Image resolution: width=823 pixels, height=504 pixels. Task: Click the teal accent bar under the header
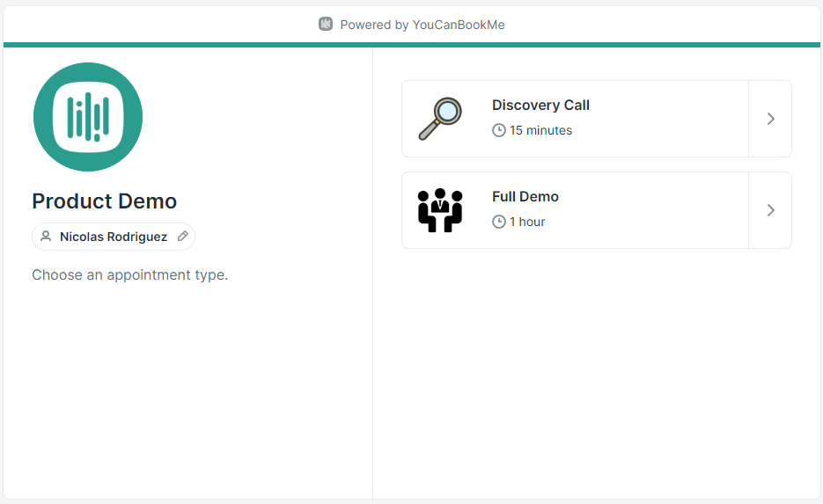pyautogui.click(x=412, y=45)
